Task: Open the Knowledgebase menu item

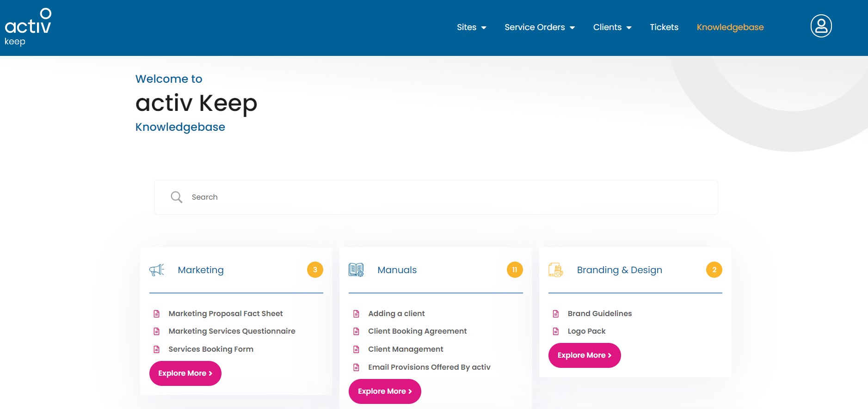Action: 730,27
